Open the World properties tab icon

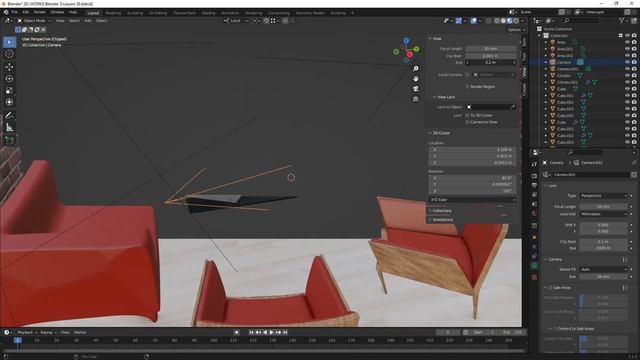coord(534,213)
